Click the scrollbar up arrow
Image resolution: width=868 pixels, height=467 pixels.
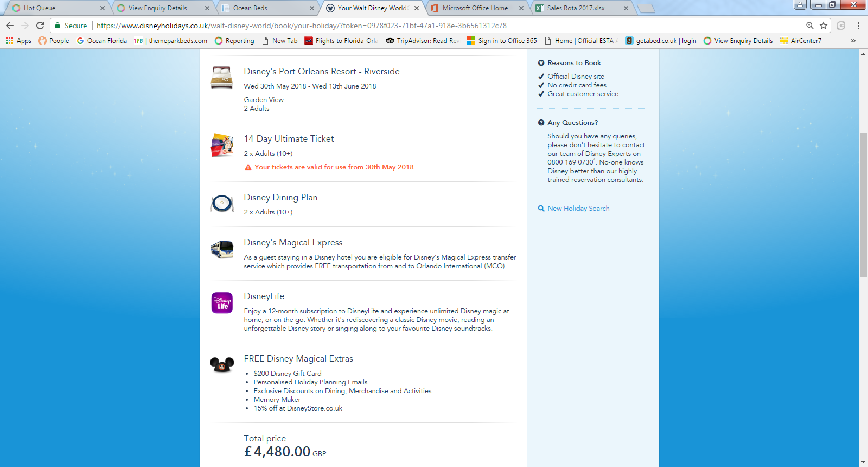[863, 54]
